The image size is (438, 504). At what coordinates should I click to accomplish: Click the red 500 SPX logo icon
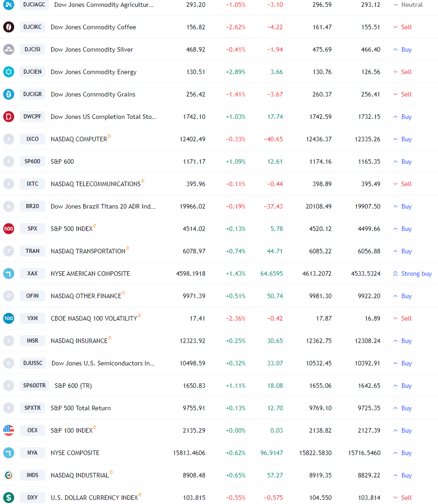(9, 229)
